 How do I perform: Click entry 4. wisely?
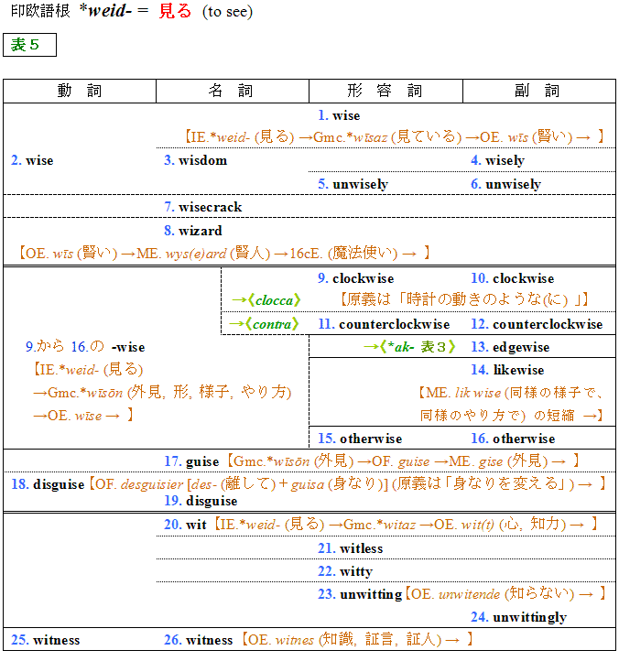(497, 160)
